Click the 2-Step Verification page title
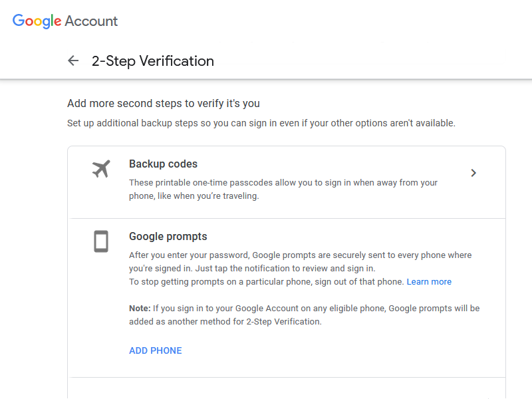The image size is (532, 399). point(153,61)
